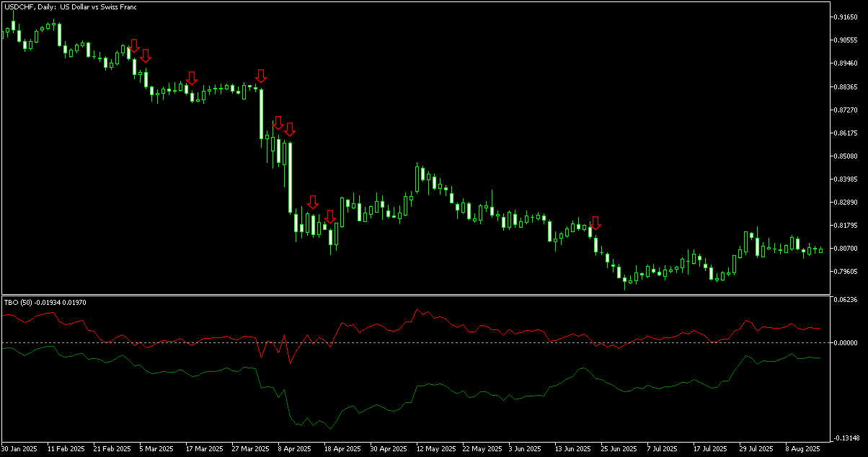Select the red arrow above the 17 Mar consolidation
This screenshot has height=457, width=868.
click(191, 76)
